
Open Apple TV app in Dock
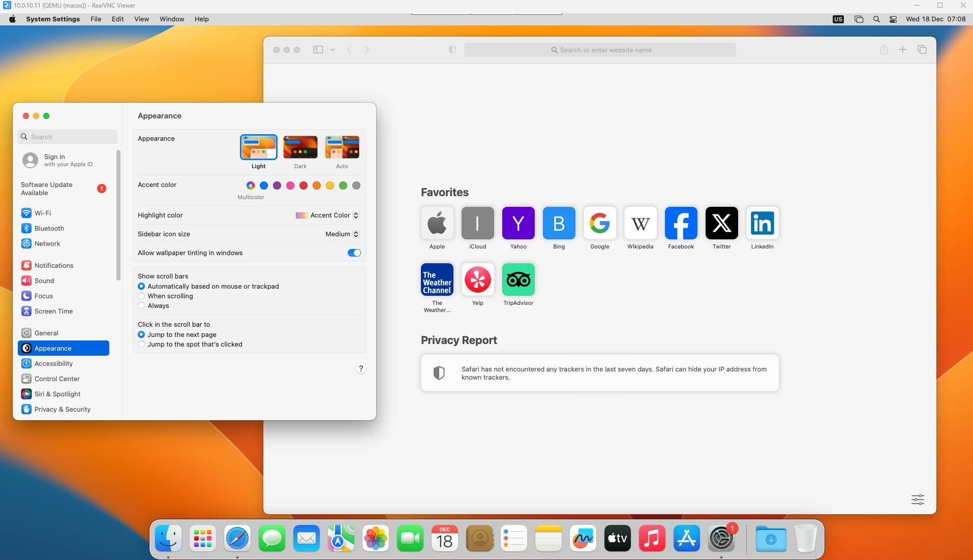click(x=618, y=538)
